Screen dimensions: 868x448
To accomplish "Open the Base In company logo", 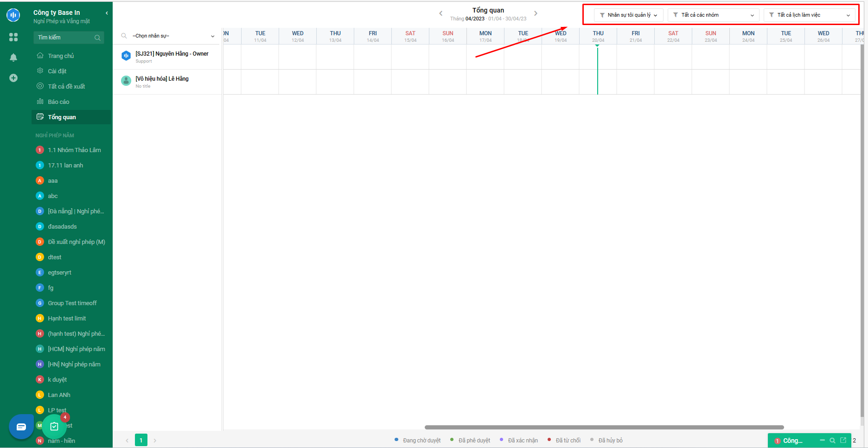I will point(13,15).
